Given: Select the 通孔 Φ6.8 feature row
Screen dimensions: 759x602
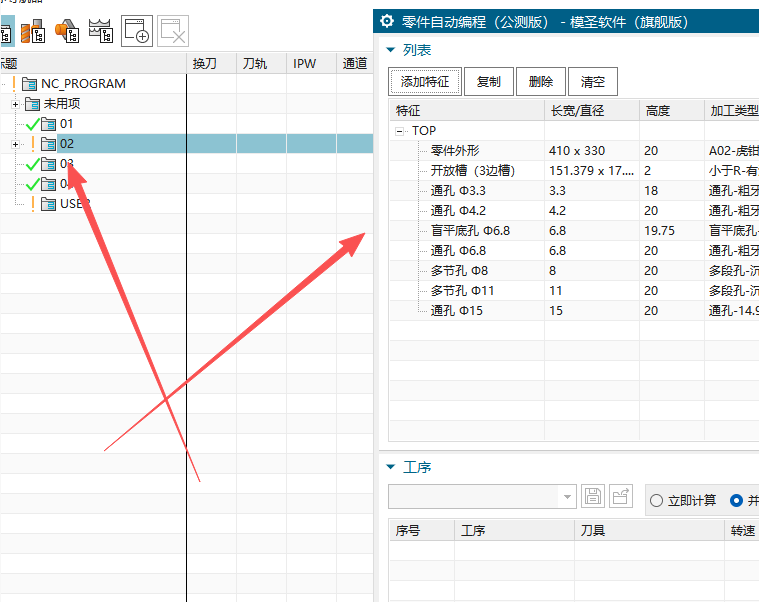Looking at the screenshot, I should [458, 251].
